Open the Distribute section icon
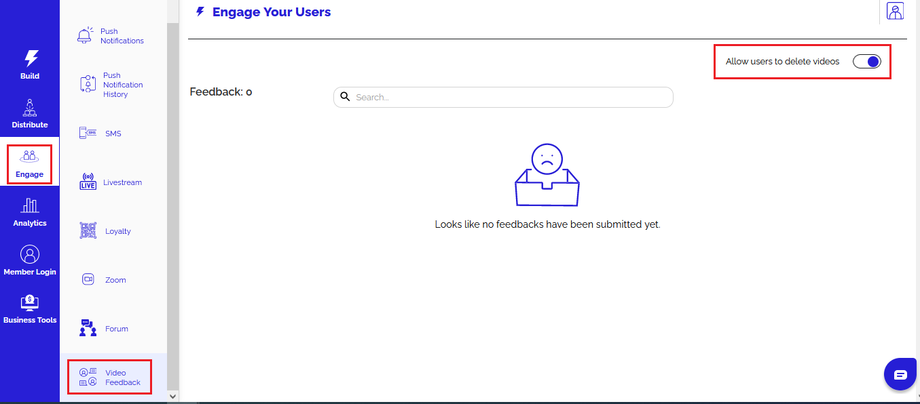The width and height of the screenshot is (920, 404). [30, 108]
